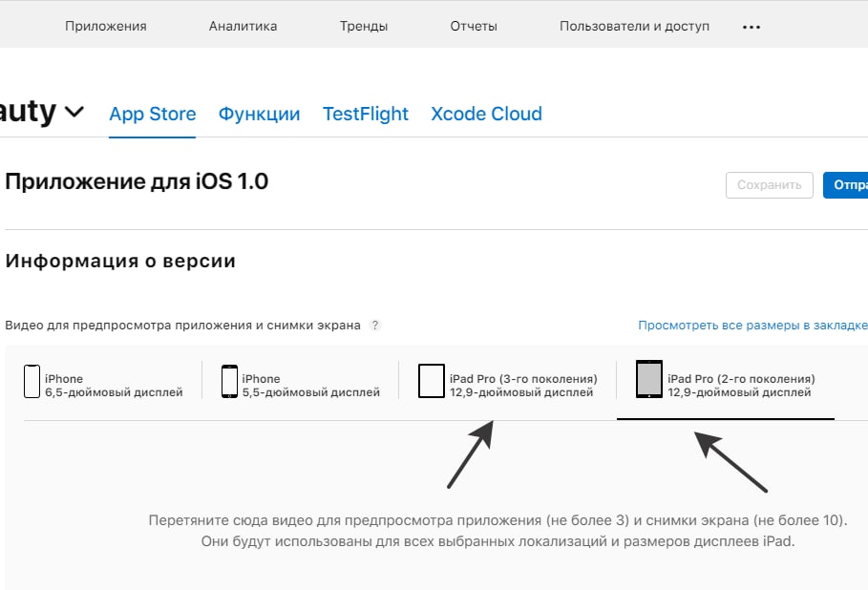Open the Отчеты section
This screenshot has width=868, height=590.
pyautogui.click(x=474, y=26)
